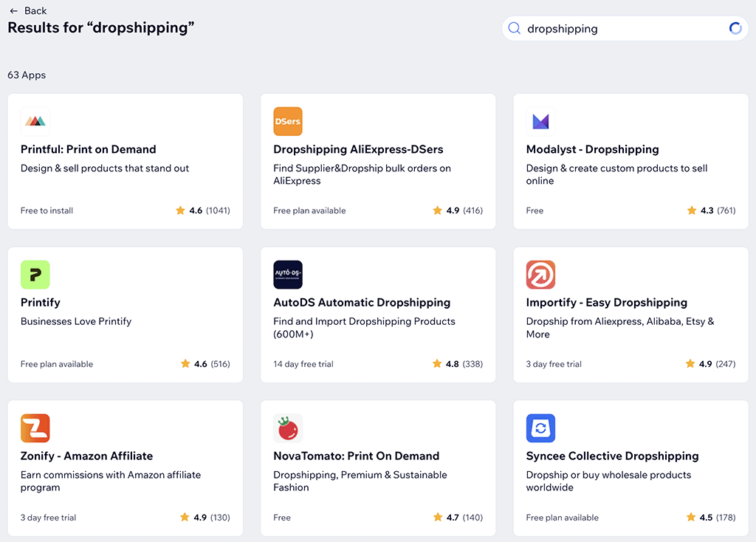This screenshot has width=756, height=542.
Task: Click the 4.6 (1041) rating text
Action: point(210,210)
